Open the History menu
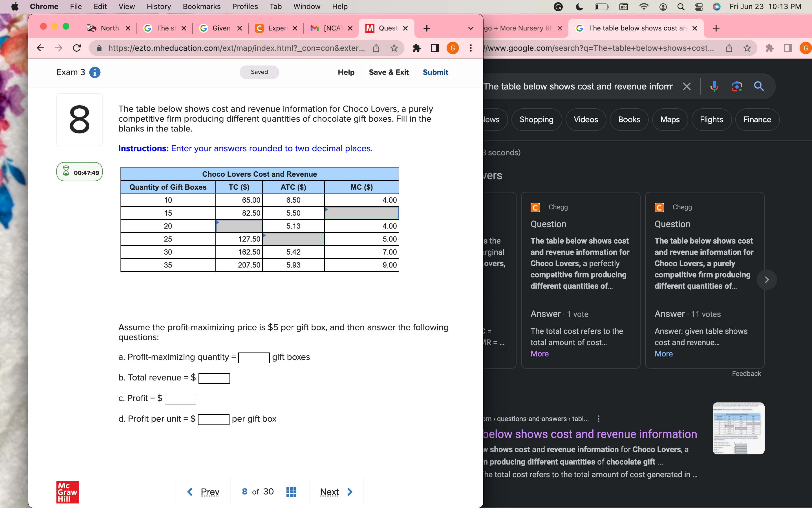The image size is (812, 508). [x=159, y=7]
